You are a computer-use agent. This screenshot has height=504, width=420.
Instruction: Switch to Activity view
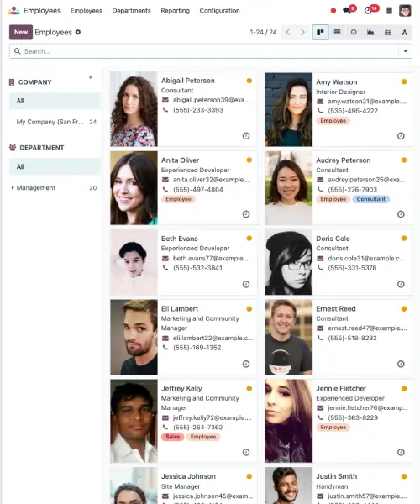click(x=354, y=32)
